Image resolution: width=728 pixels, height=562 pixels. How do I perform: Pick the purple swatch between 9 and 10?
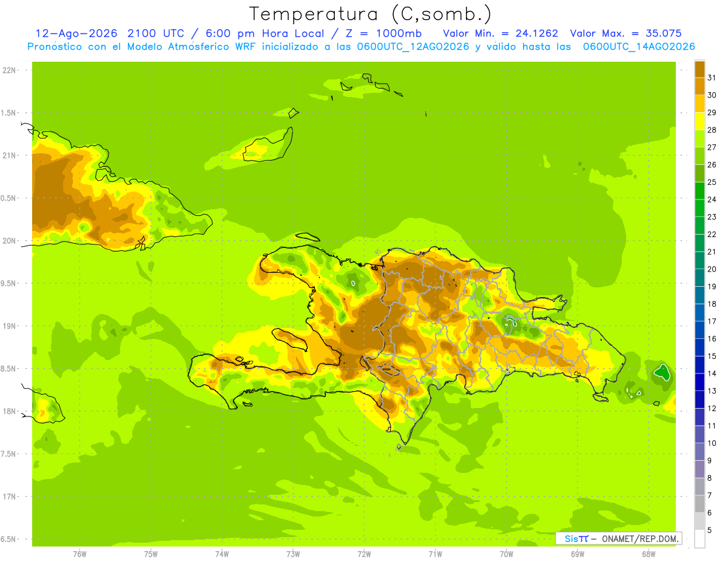click(x=699, y=452)
